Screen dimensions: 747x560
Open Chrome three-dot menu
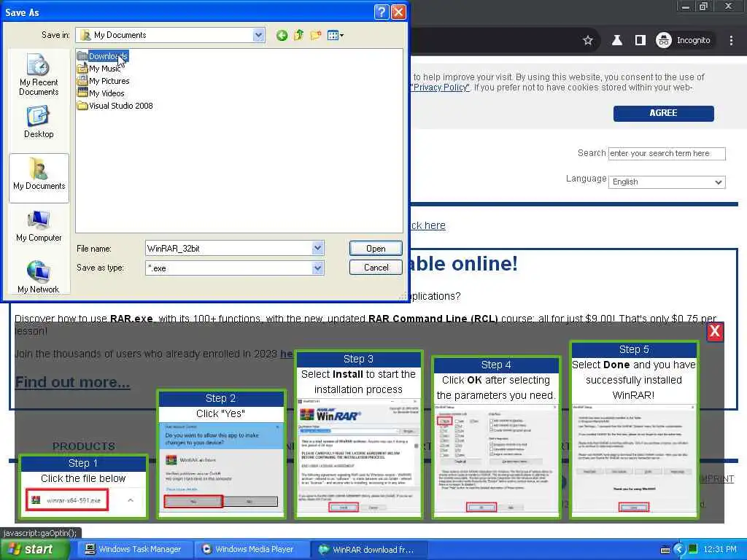point(731,41)
